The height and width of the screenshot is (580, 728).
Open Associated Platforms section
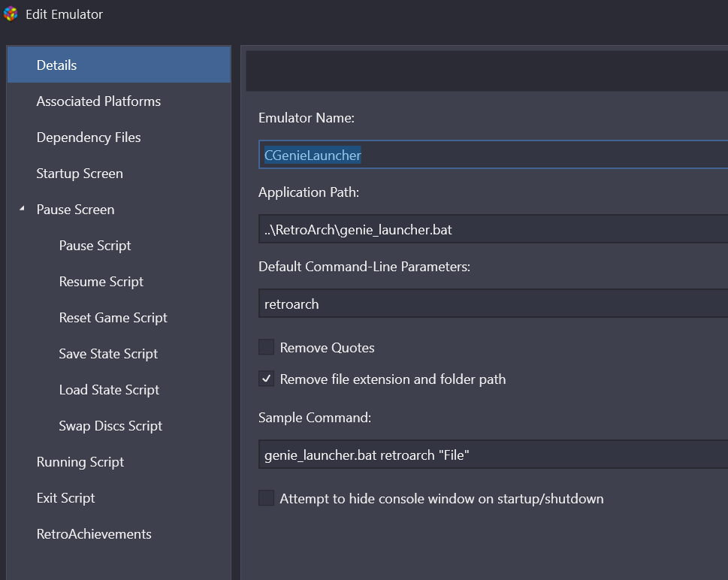(x=119, y=101)
